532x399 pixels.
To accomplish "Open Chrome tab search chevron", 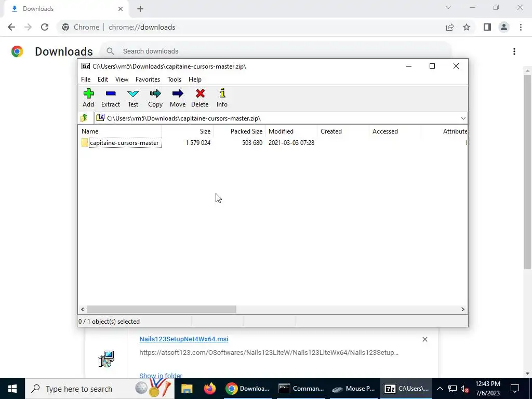I will pyautogui.click(x=448, y=7).
